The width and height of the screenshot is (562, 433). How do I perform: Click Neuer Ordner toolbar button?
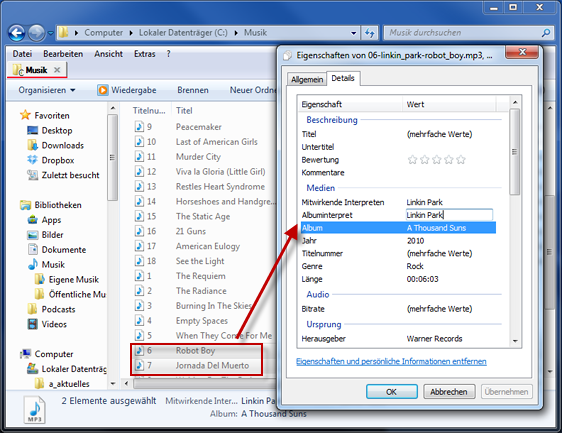(x=253, y=90)
